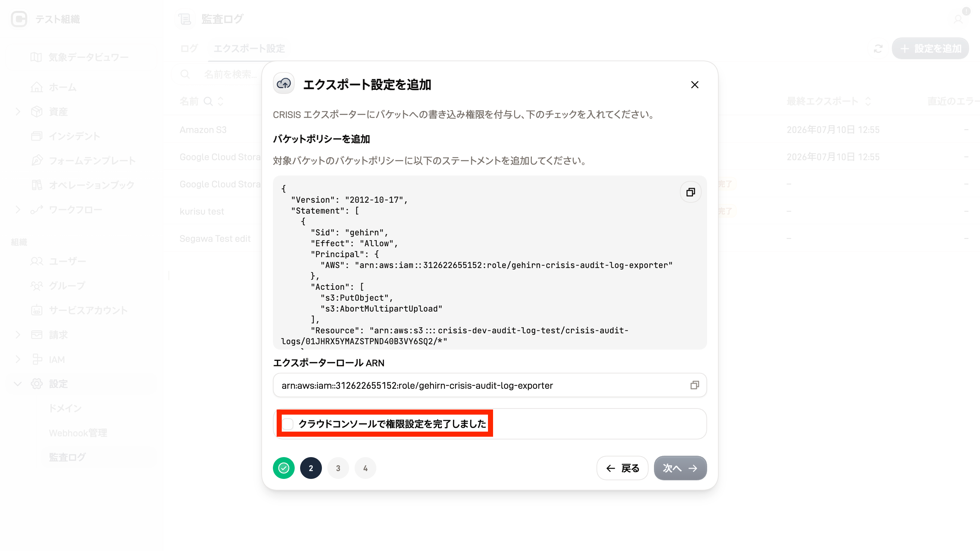Click the 設定 gear icon

pos(36,384)
